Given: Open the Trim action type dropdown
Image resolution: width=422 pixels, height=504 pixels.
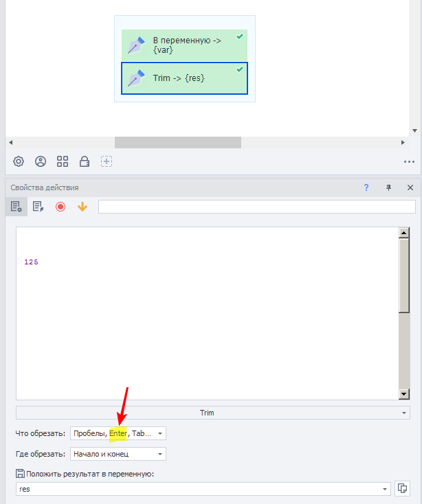Looking at the screenshot, I should [213, 413].
